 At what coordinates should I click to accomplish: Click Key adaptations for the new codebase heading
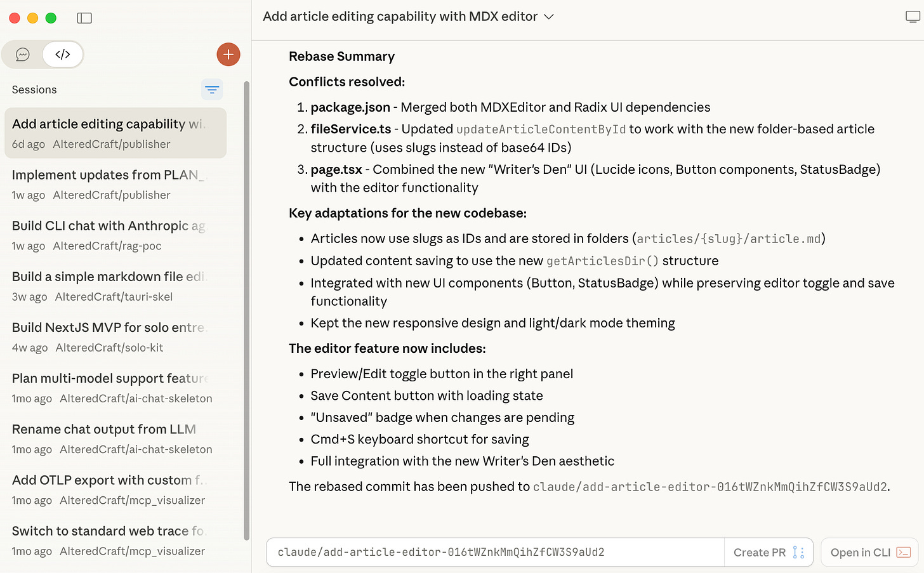pyautogui.click(x=407, y=213)
